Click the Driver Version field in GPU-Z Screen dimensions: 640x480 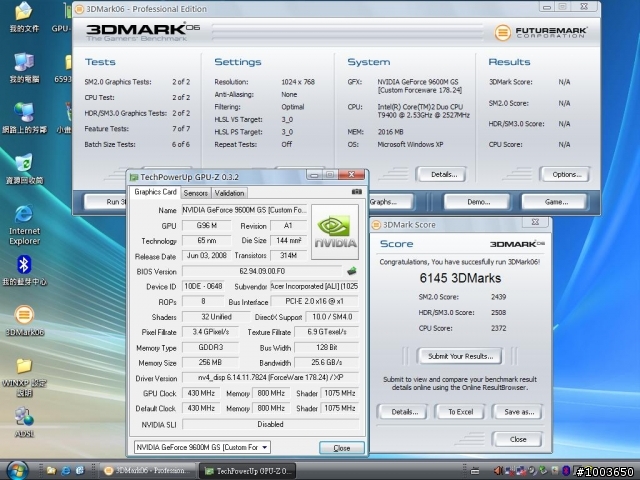point(270,378)
